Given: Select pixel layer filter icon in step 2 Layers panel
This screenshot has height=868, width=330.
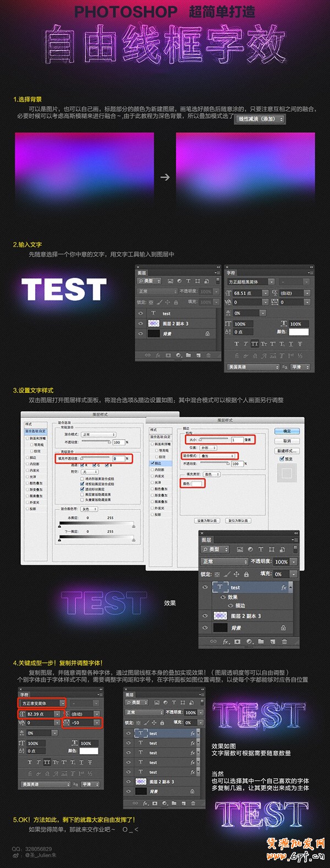Looking at the screenshot, I should tap(170, 281).
